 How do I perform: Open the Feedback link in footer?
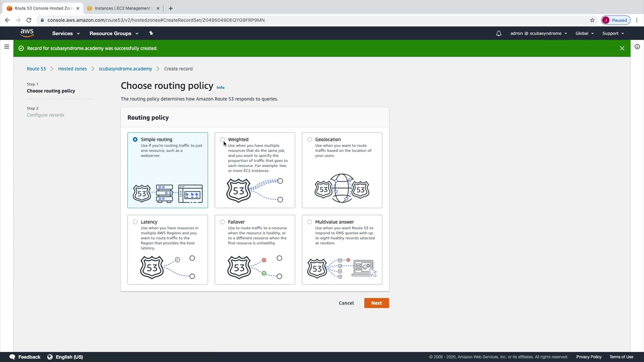click(x=29, y=357)
